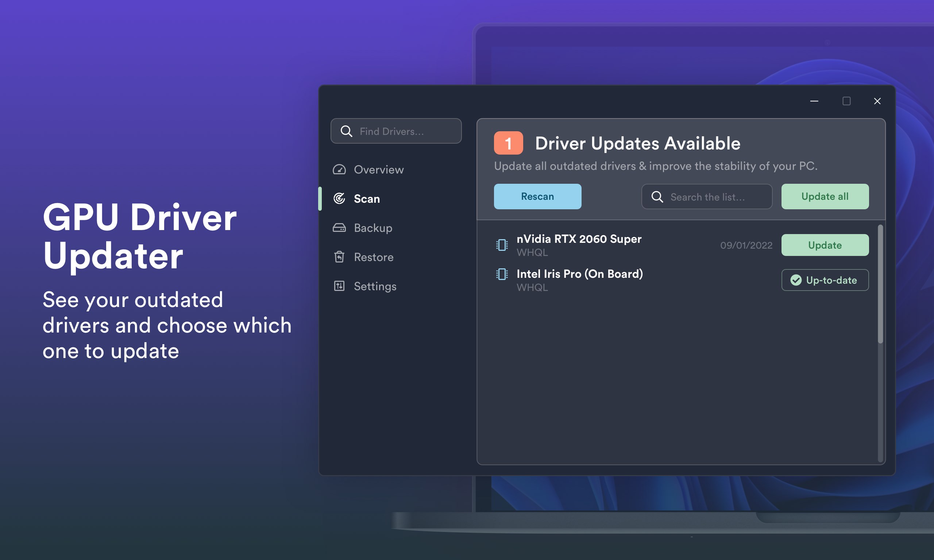Click the Settings sliders icon
Screen dimensions: 934x560
coord(339,286)
